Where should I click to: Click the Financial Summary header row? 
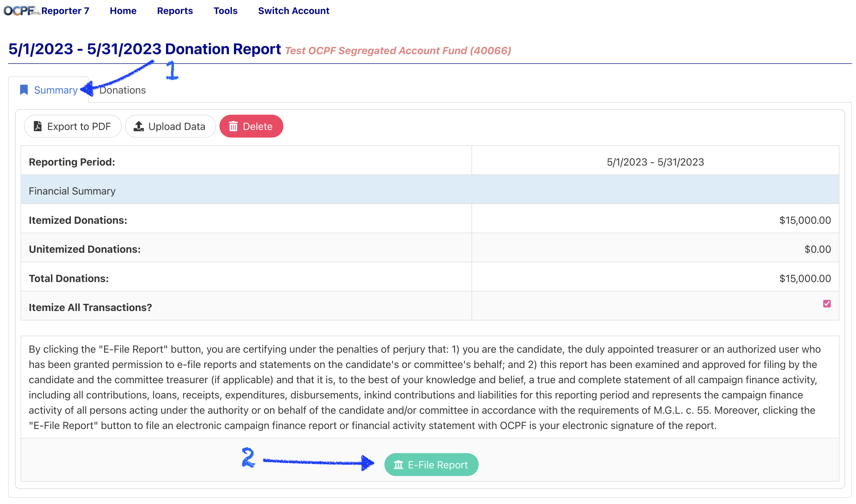[x=430, y=191]
